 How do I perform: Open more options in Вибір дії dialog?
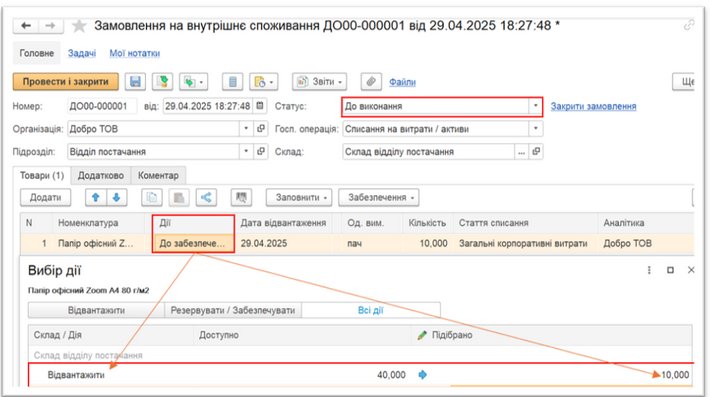[649, 270]
